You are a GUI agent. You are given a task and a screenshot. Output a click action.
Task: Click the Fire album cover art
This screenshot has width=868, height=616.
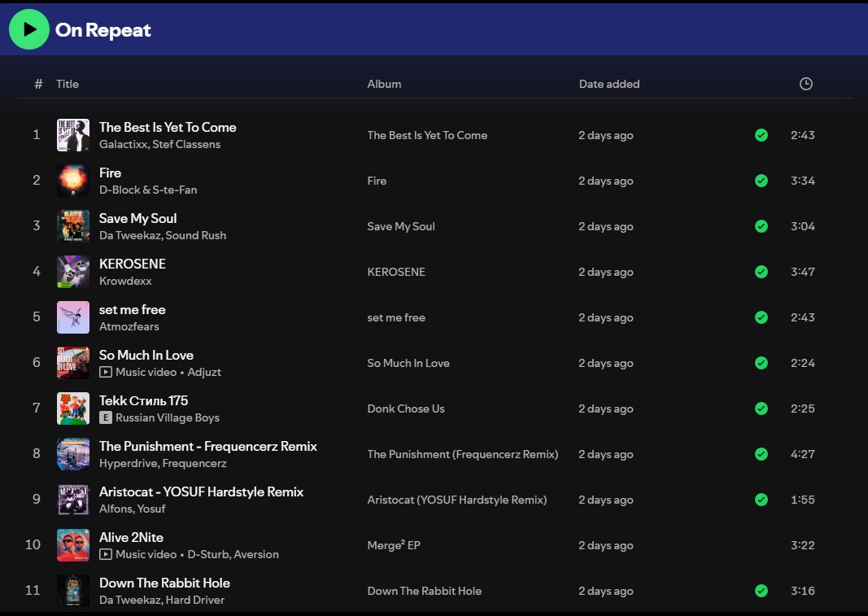[x=73, y=181]
